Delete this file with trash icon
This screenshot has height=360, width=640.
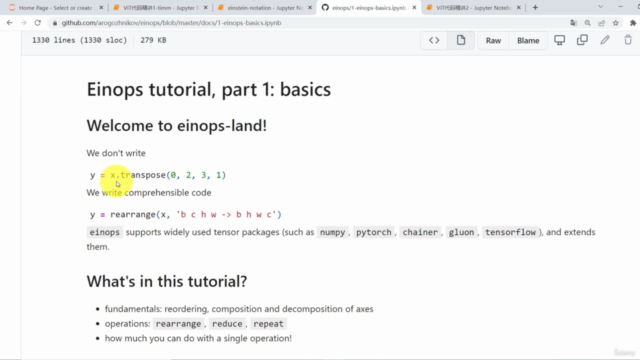pyautogui.click(x=628, y=40)
